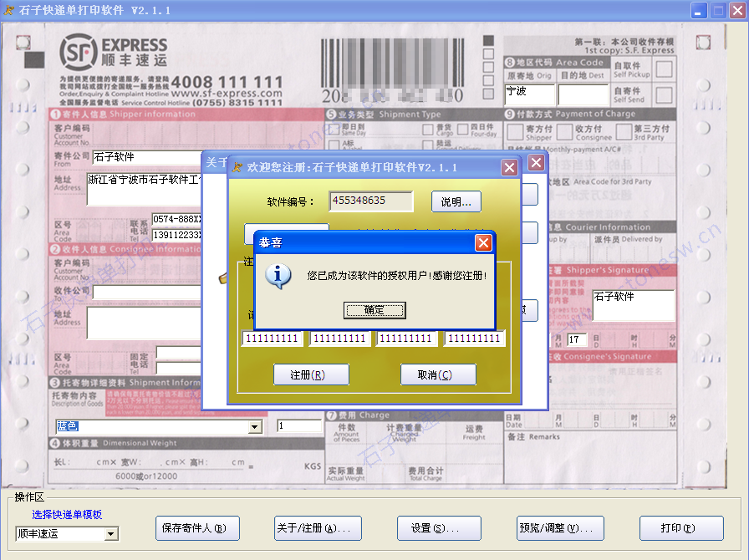
Task: Click the second 111111111 registration code box
Action: 339,339
